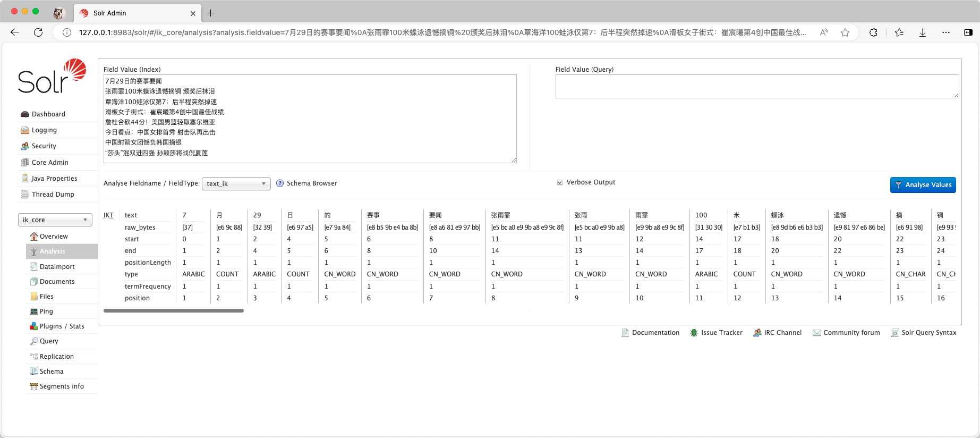This screenshot has width=980, height=438.
Task: Click the Dataimport icon
Action: pos(34,267)
